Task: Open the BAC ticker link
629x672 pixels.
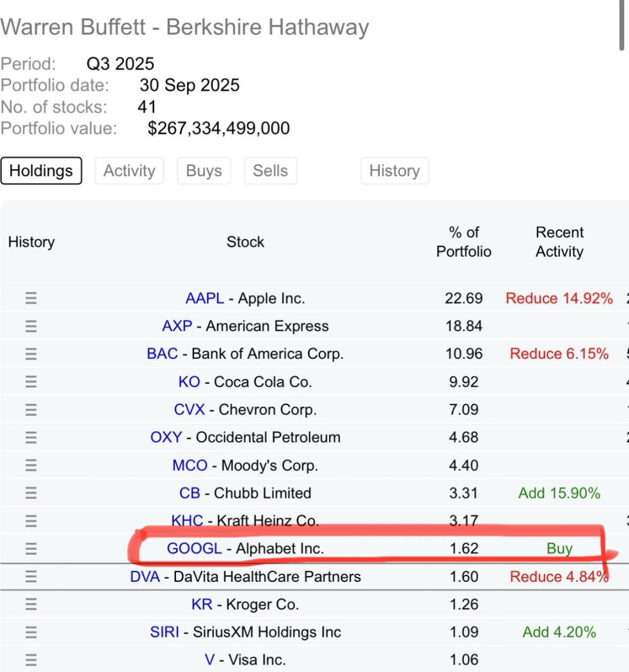Action: click(162, 354)
